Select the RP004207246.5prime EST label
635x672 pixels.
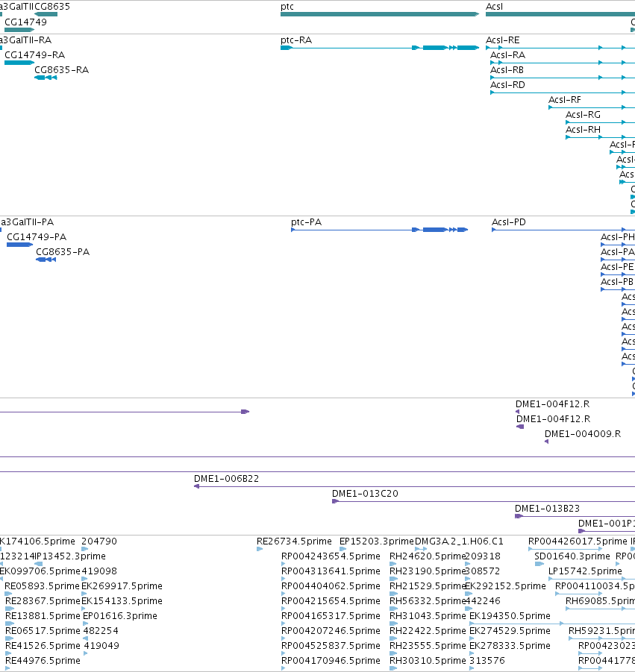[331, 631]
